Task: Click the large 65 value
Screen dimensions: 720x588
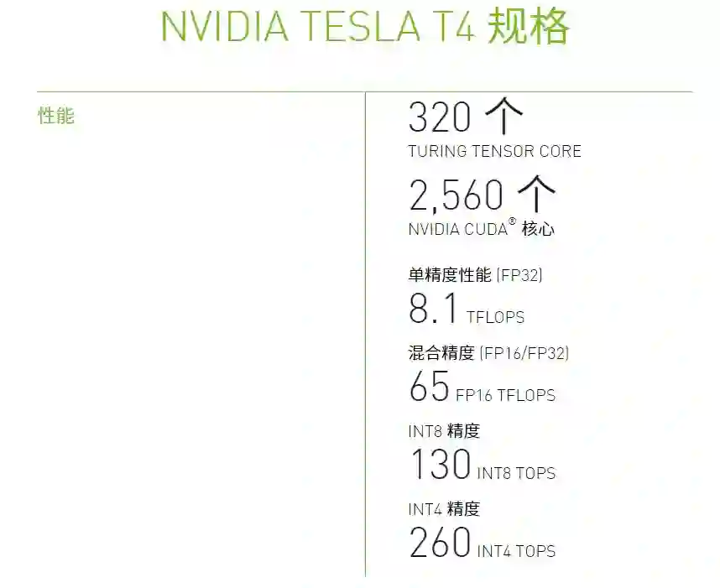Action: click(x=429, y=387)
